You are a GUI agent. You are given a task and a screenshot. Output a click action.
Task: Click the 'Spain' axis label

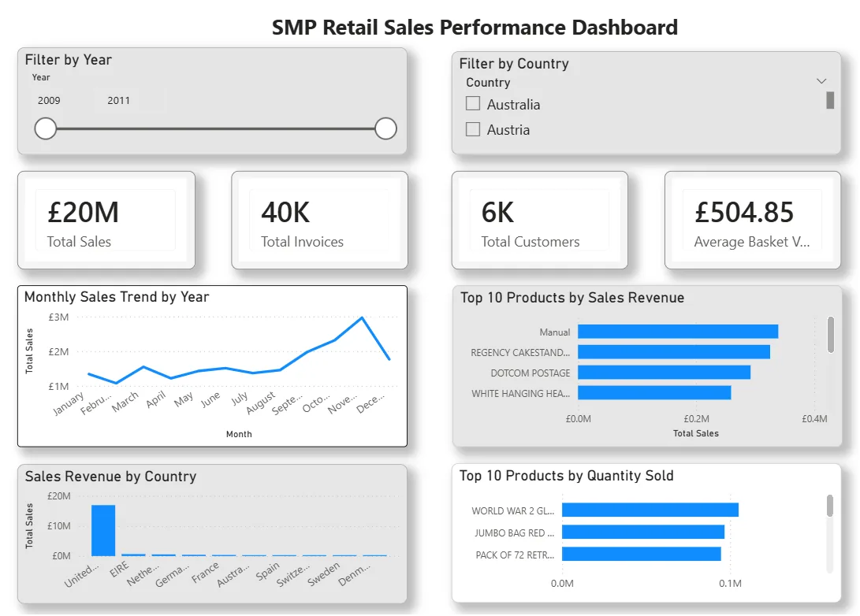268,571
